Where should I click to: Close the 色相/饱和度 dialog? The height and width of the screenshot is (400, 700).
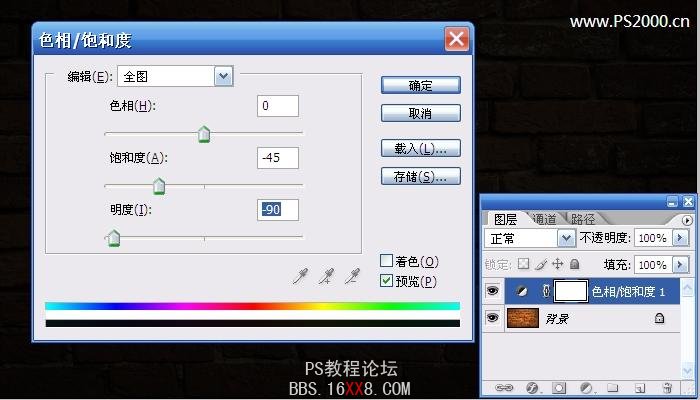(x=456, y=39)
